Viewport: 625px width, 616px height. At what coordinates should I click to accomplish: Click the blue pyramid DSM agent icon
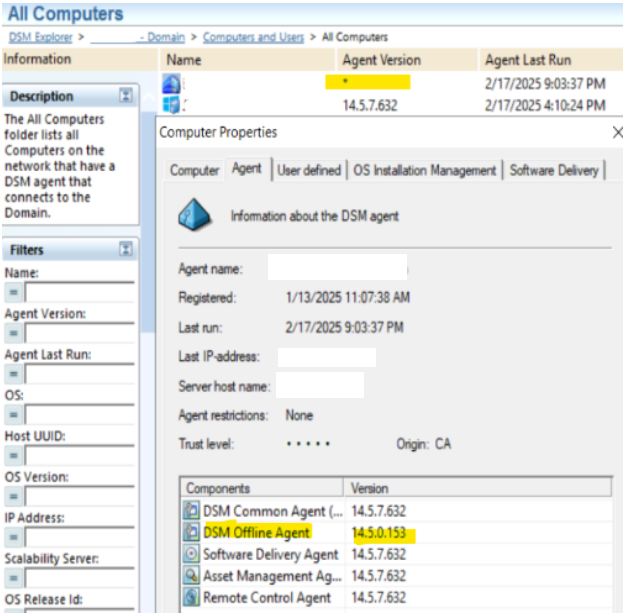(196, 214)
